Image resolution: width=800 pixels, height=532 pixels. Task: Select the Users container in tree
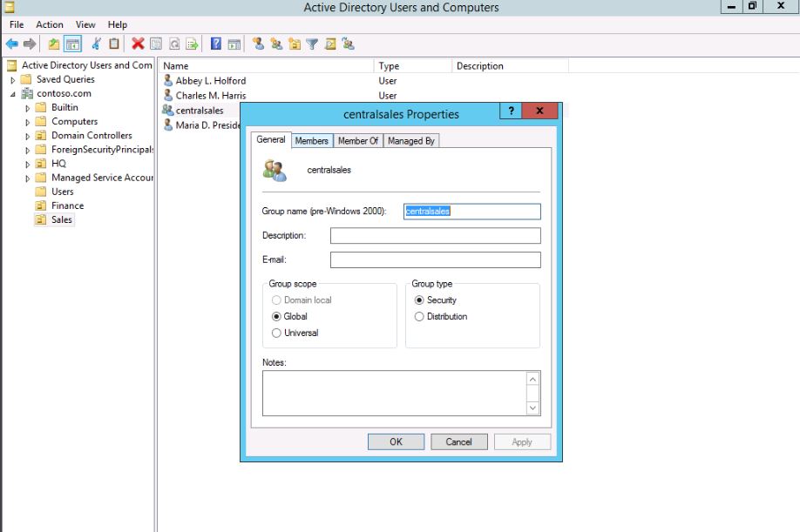[x=62, y=192]
